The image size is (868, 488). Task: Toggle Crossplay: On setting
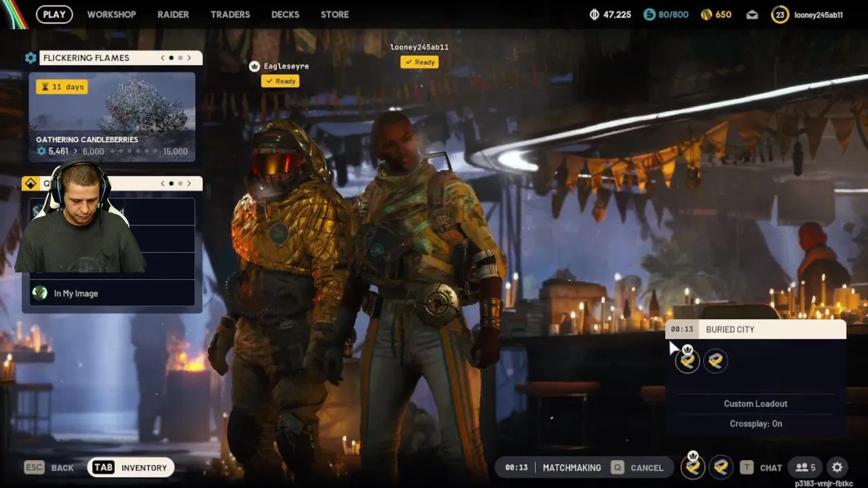tap(755, 424)
